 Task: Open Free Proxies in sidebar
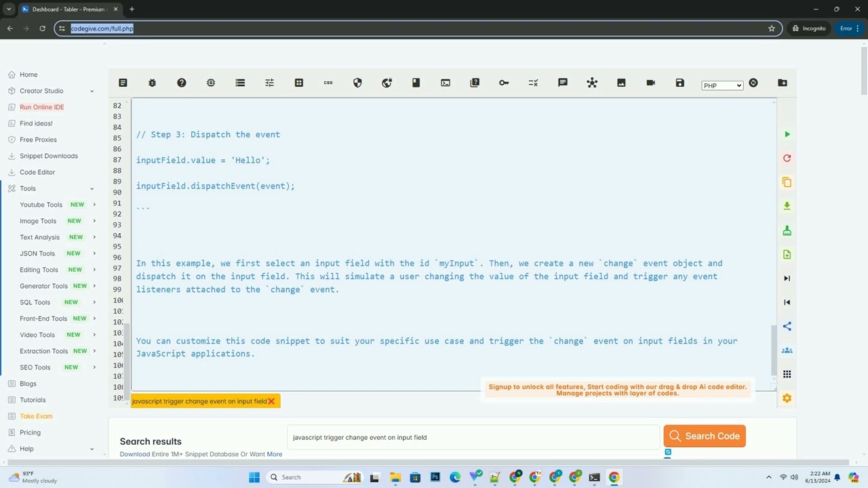38,140
